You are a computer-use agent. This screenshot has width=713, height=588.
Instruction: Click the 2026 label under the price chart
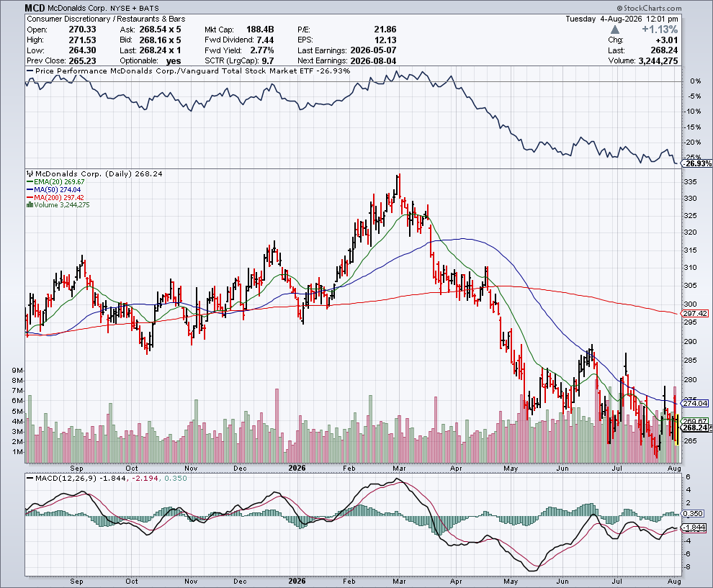[297, 469]
